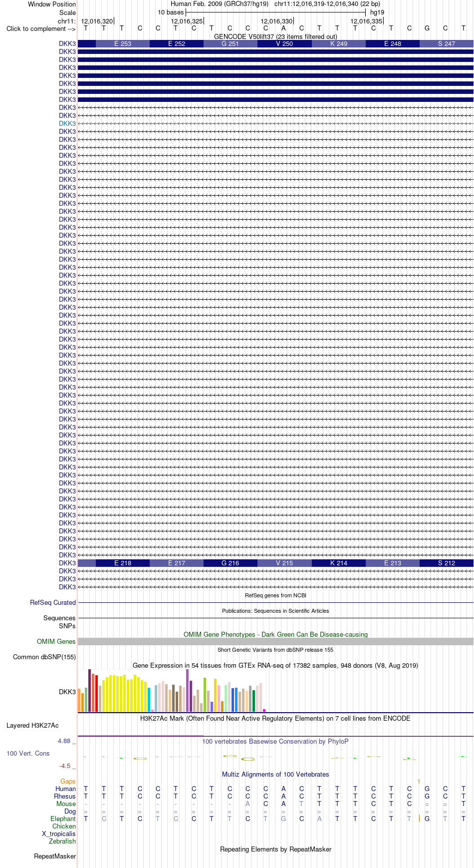Click DKK3 label next to GTEx bar chart
The width and height of the screenshot is (474, 868).
[x=67, y=692]
